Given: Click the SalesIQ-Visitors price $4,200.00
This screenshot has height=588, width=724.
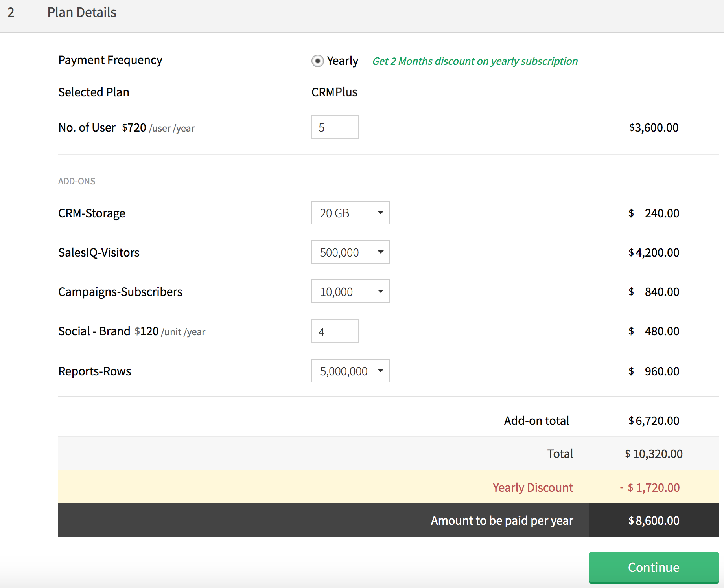Looking at the screenshot, I should [654, 253].
